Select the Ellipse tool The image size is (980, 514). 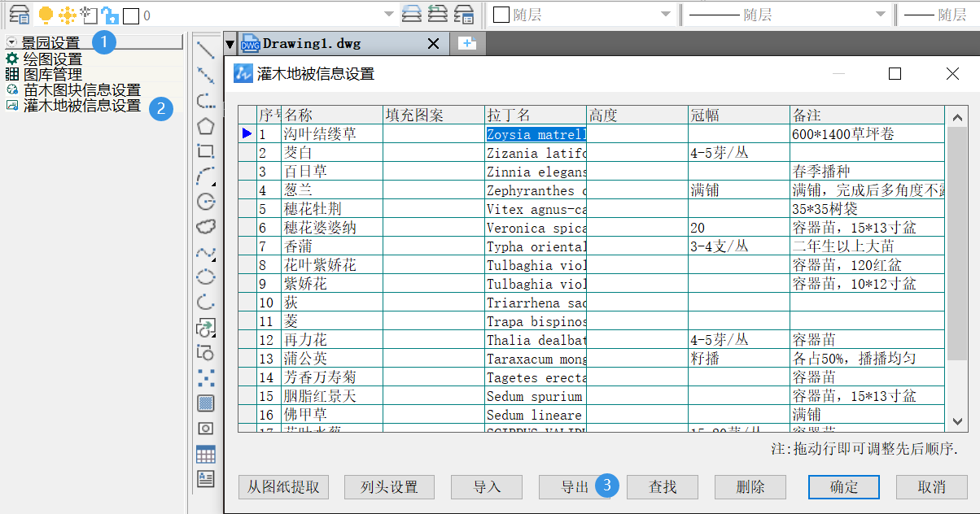coord(206,277)
